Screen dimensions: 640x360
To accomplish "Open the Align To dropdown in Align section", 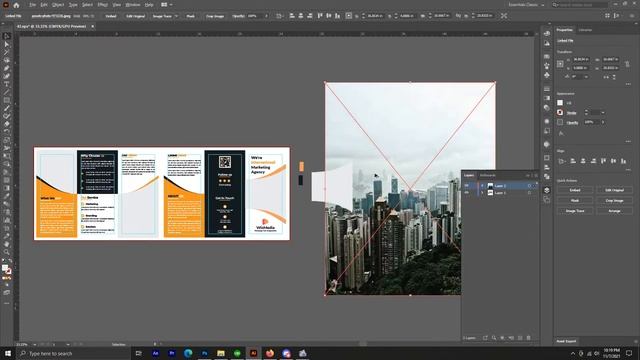I will [562, 161].
